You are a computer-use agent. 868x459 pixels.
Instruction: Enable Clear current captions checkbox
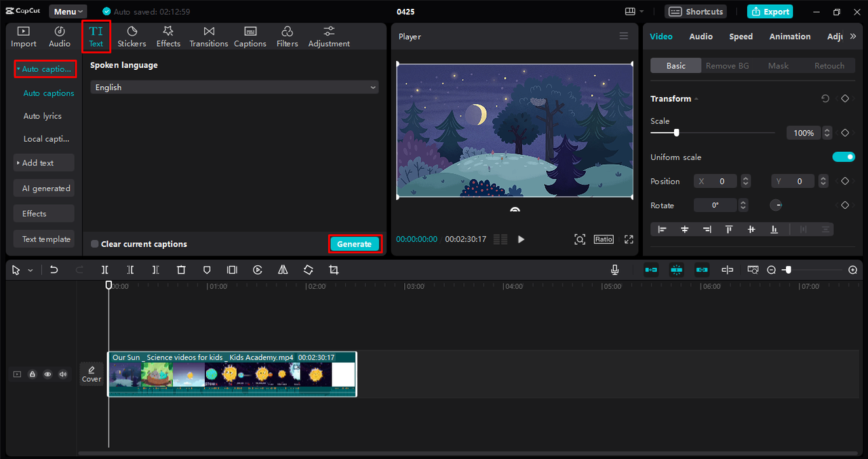point(95,244)
